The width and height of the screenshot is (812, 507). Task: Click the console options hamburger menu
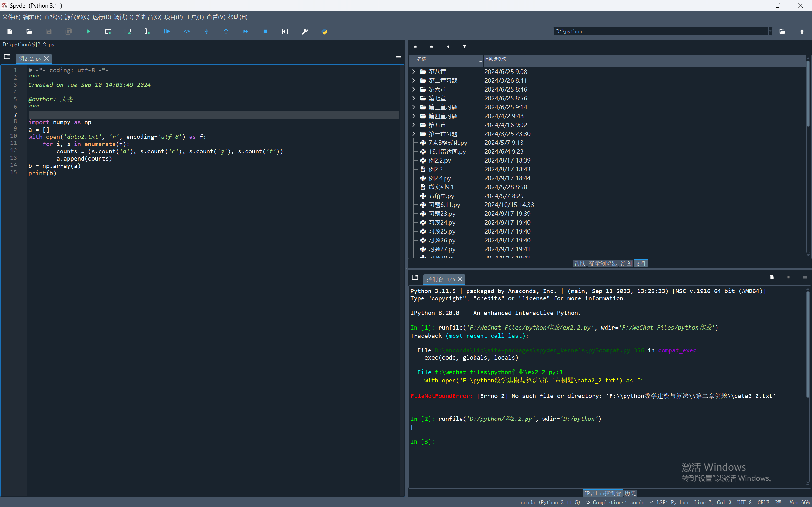805,277
